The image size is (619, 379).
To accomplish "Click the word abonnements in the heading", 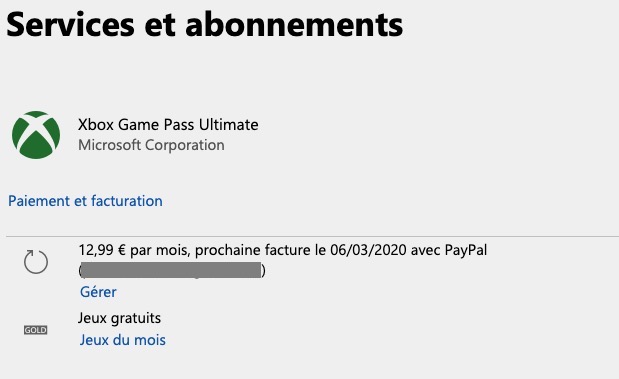I will pos(294,25).
